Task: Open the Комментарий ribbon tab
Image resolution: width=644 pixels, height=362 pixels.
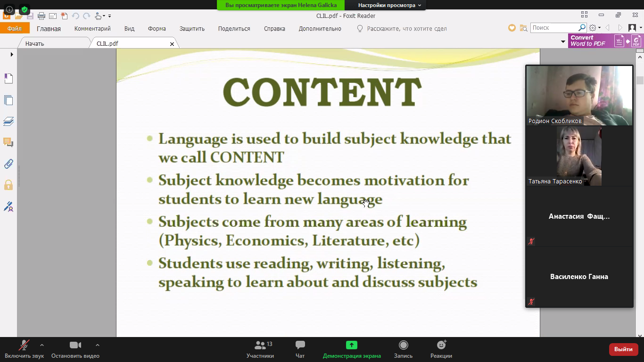Action: pos(92,29)
